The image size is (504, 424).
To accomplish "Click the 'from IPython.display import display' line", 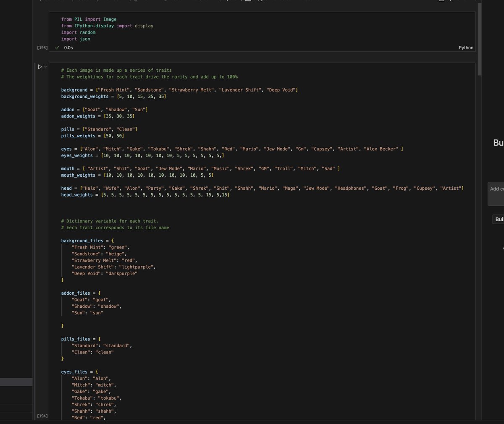I will coord(107,26).
